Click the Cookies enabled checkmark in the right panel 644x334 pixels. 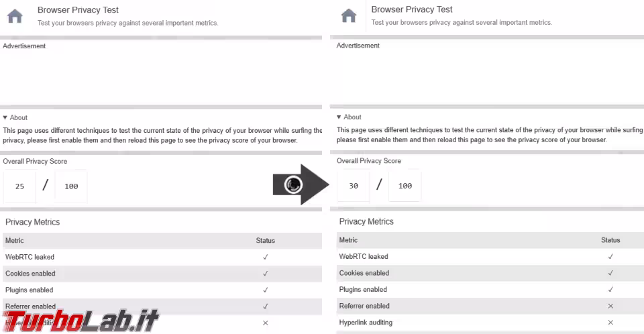coord(610,273)
